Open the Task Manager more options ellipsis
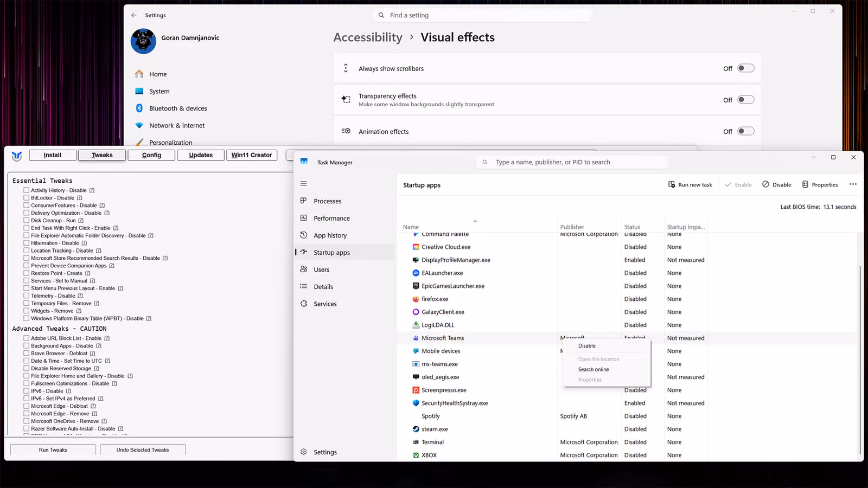868x488 pixels. click(853, 184)
